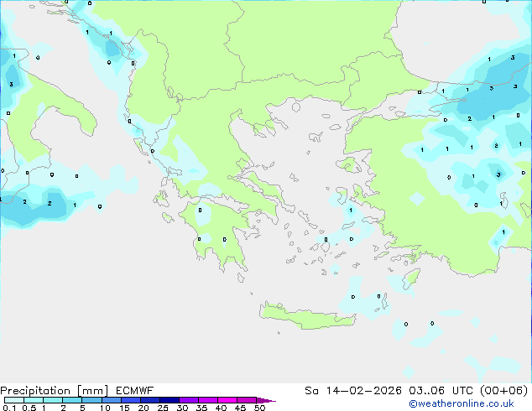532x411 pixels.
Task: Select the 0.5–1 mm legend color swatch
Action: click(x=34, y=400)
